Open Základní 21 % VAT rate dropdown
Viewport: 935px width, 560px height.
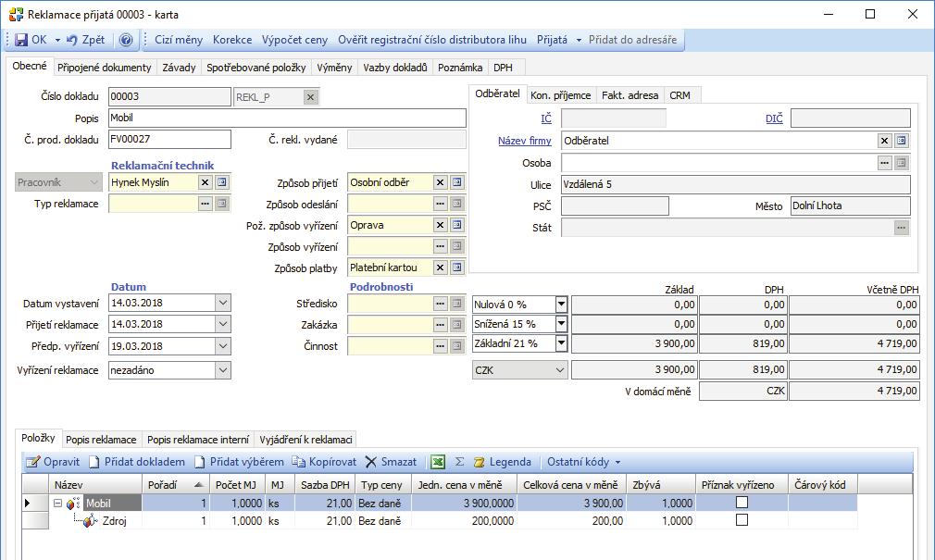561,343
